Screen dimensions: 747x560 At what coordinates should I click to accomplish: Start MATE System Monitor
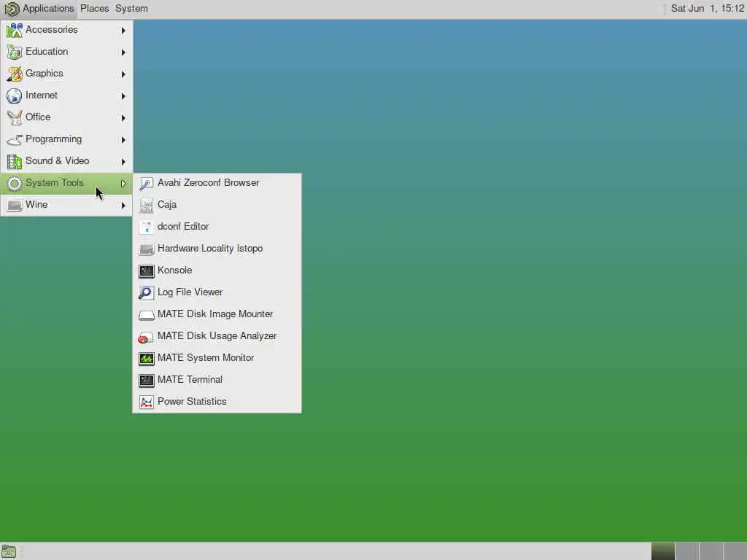(x=217, y=359)
